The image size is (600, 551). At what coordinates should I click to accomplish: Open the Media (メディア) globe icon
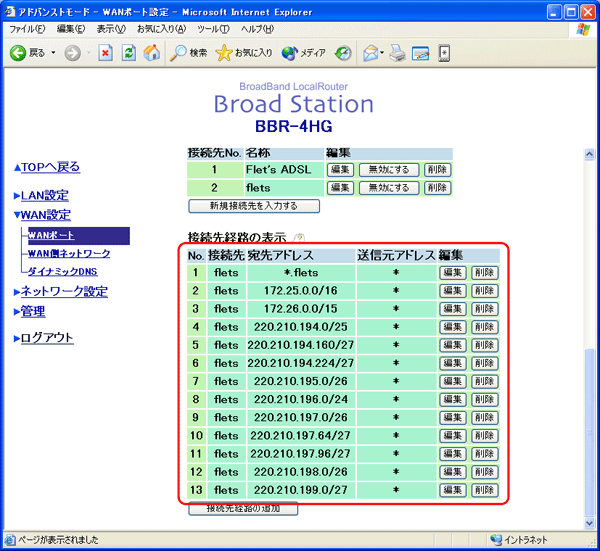(289, 53)
